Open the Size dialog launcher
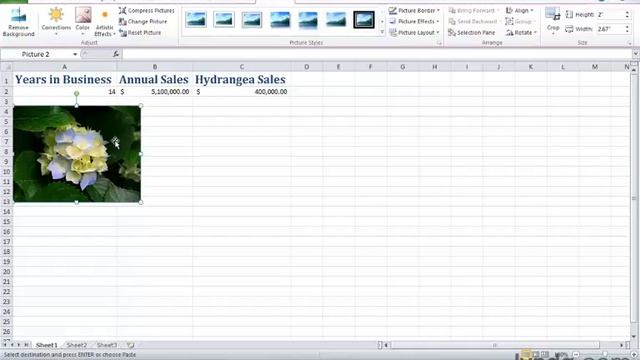The image size is (640, 360). coord(630,43)
